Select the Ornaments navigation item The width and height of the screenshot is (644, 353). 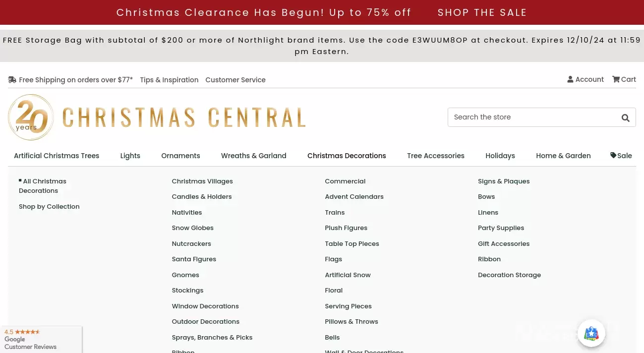(180, 156)
